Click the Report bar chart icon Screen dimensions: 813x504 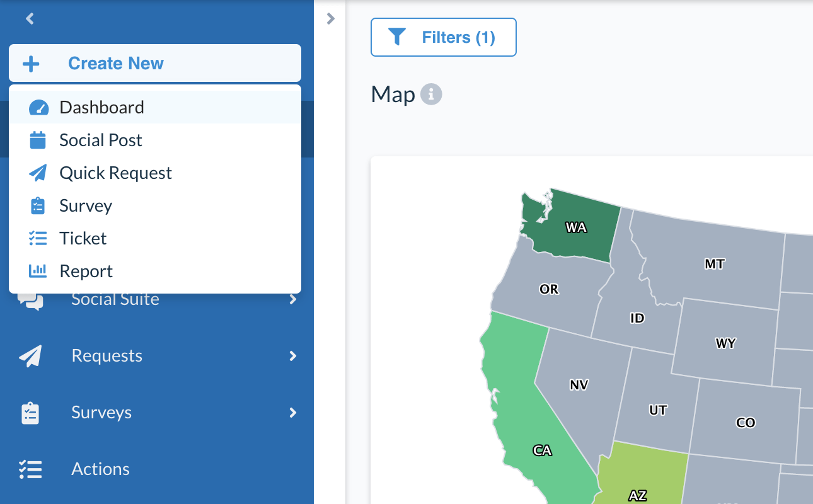(x=38, y=271)
